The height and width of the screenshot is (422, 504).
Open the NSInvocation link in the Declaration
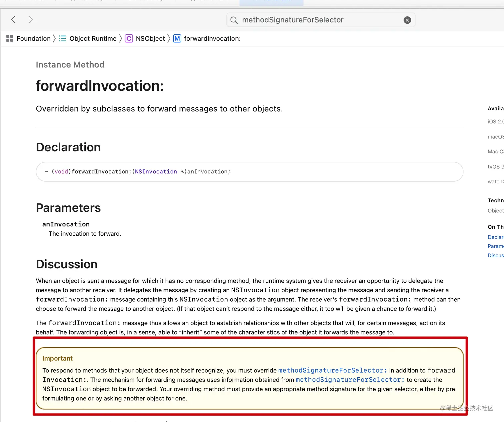pyautogui.click(x=156, y=171)
